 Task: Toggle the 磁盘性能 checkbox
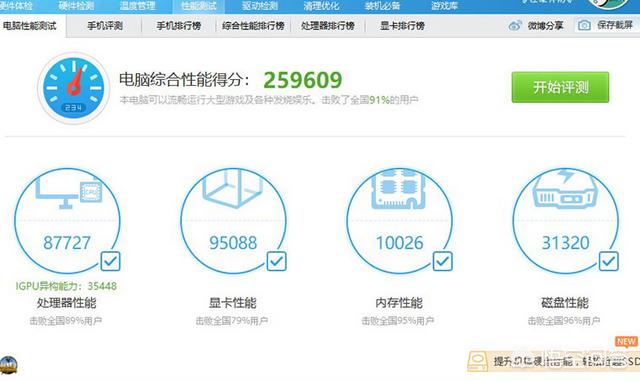click(x=609, y=261)
